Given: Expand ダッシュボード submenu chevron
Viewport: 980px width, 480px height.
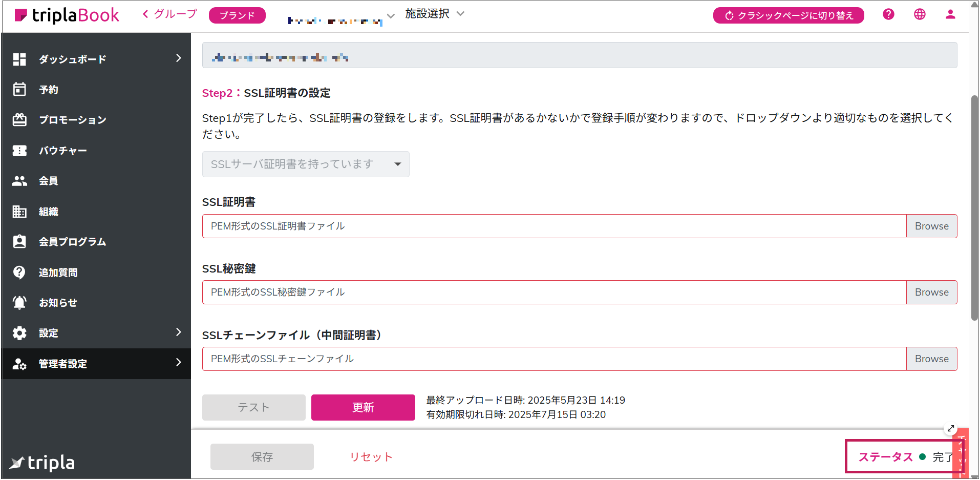Looking at the screenshot, I should 178,58.
